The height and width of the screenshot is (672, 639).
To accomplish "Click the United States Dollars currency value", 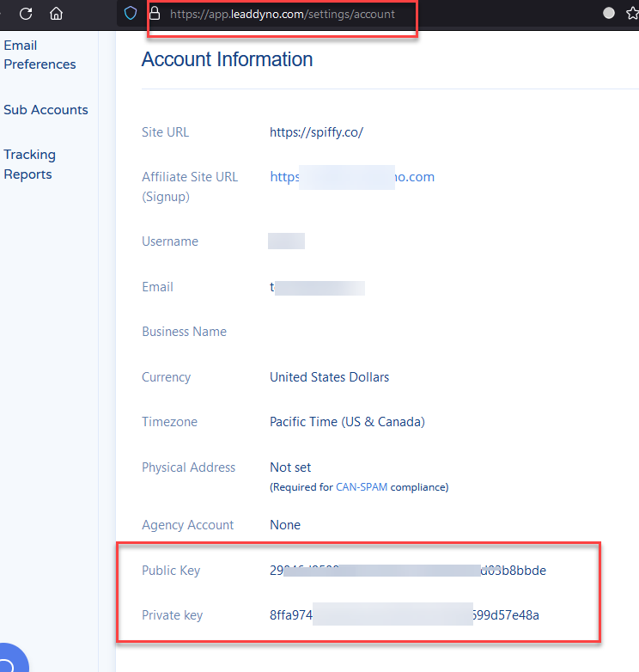I will (329, 377).
